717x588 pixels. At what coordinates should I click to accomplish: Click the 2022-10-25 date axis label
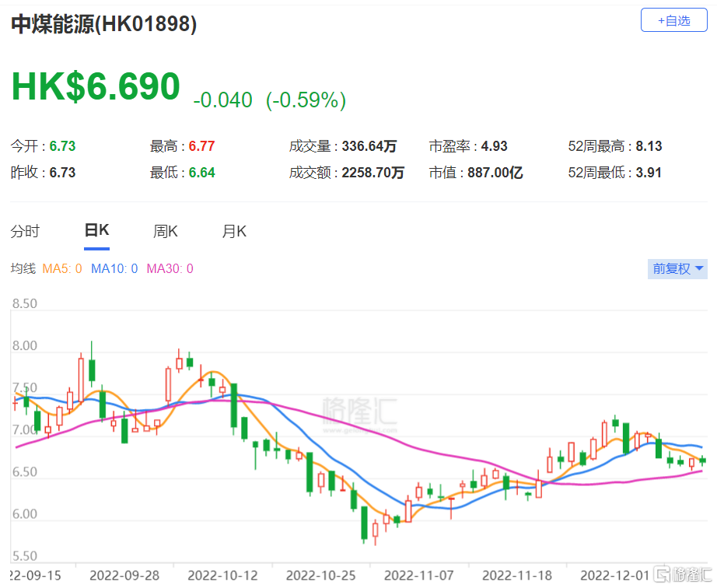click(320, 576)
